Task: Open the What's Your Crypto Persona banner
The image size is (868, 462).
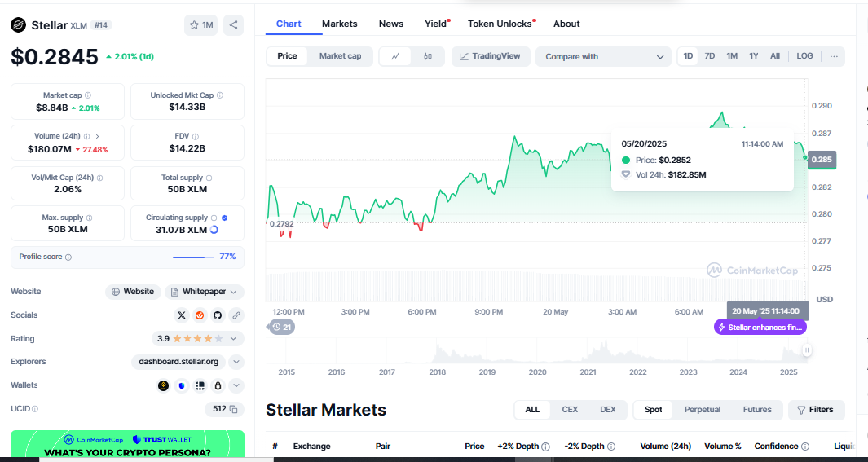Action: 127,446
